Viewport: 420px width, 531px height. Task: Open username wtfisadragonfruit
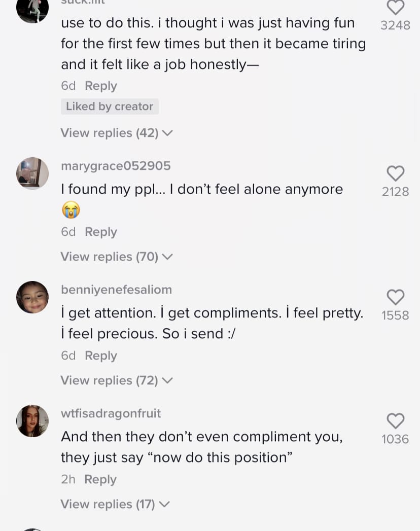111,413
